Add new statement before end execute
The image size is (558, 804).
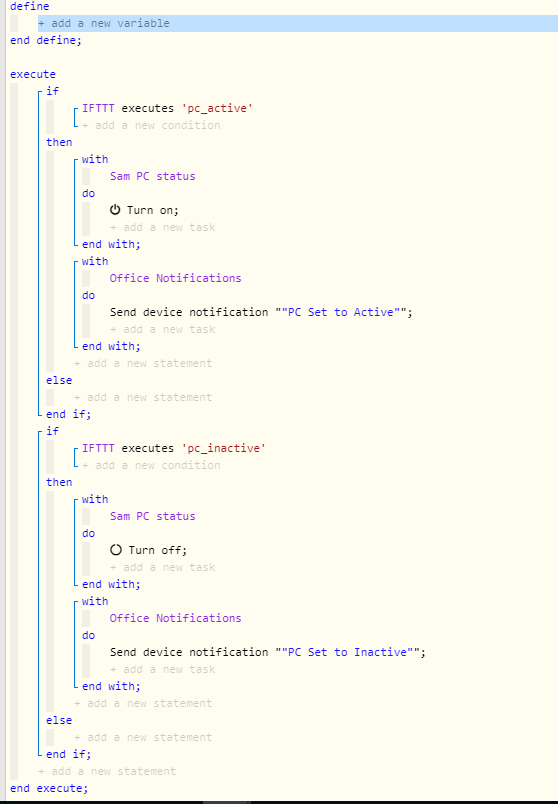107,771
